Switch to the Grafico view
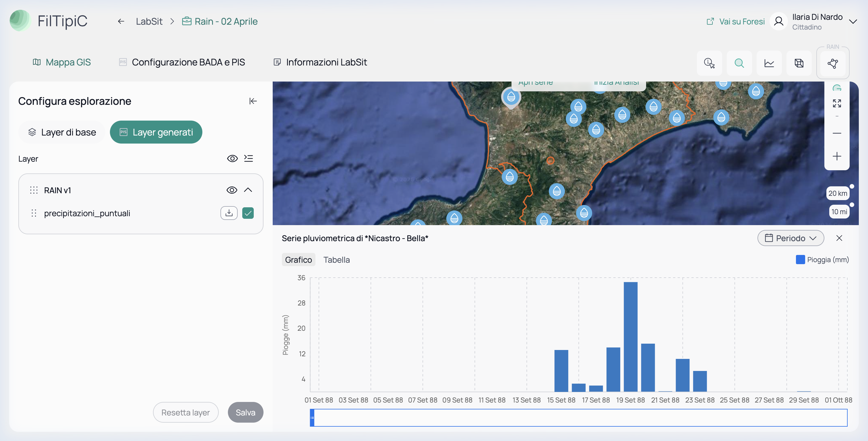The height and width of the screenshot is (441, 868). coord(299,260)
